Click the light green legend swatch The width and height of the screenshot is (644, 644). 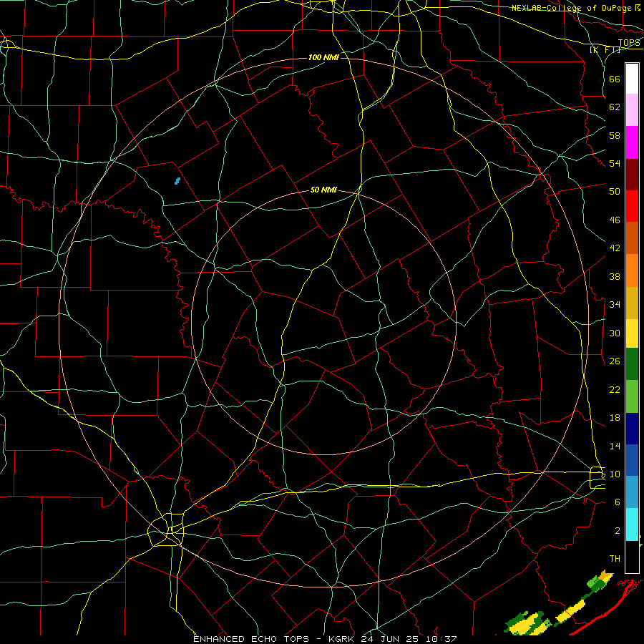(632, 396)
